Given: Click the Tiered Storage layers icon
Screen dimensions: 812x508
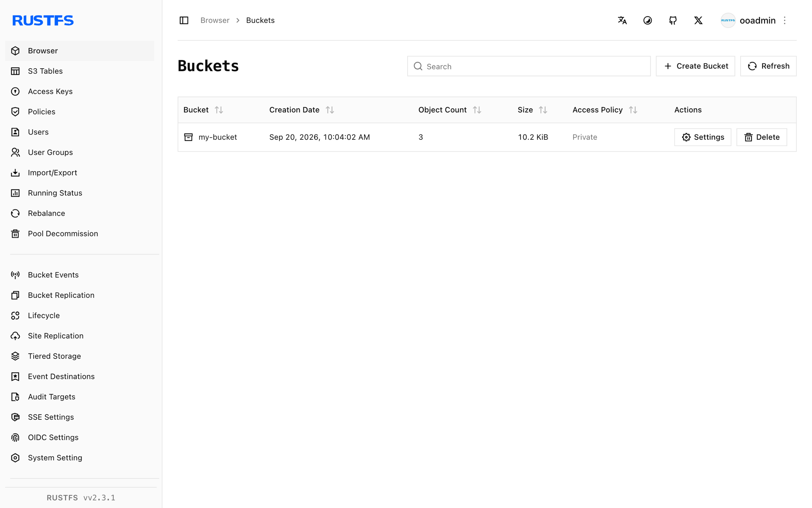Looking at the screenshot, I should 15,356.
